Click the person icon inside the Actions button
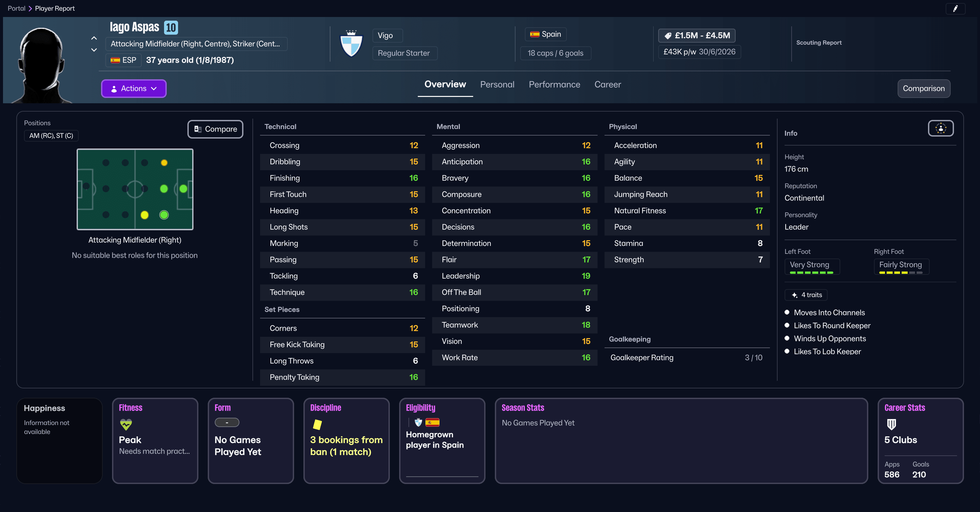Screen dimensions: 980x512 coord(114,89)
